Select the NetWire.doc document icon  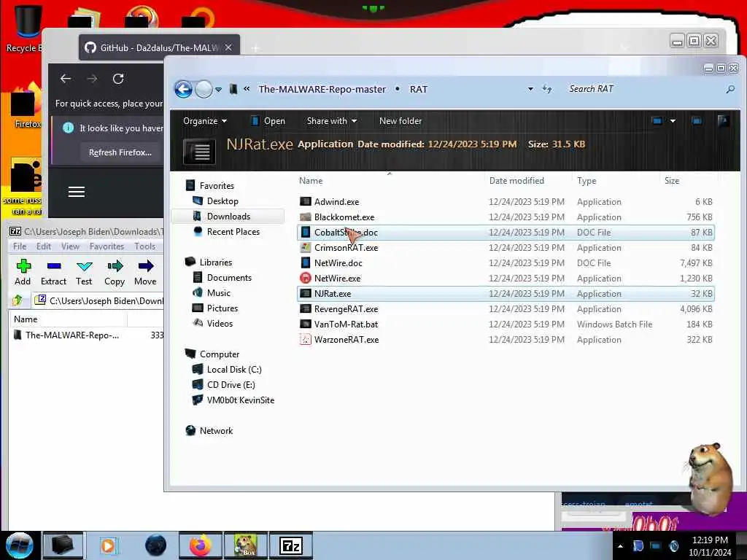(306, 262)
